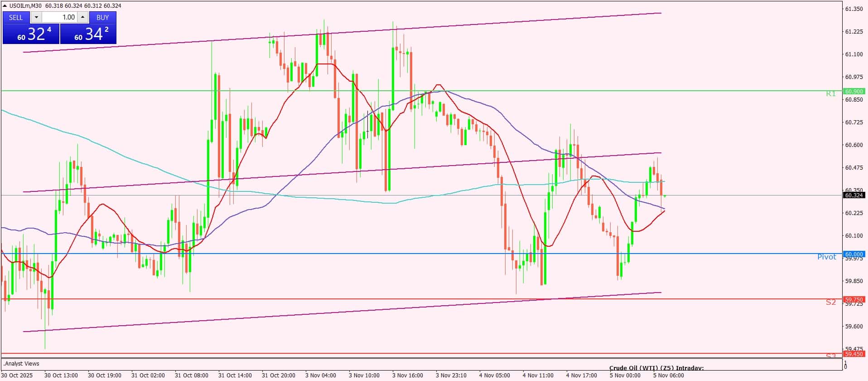
Task: Click the sell price 60.32 tile
Action: pos(31,34)
